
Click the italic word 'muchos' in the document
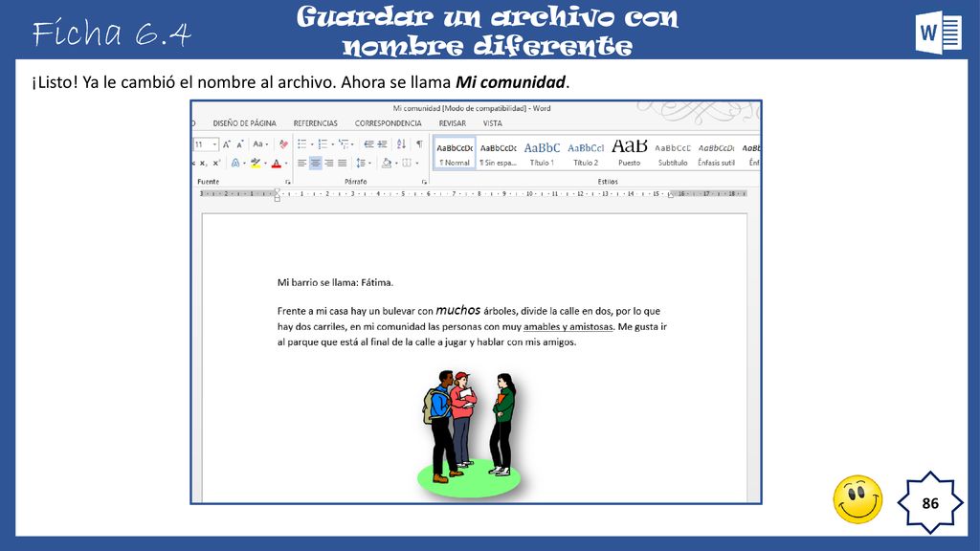point(458,310)
